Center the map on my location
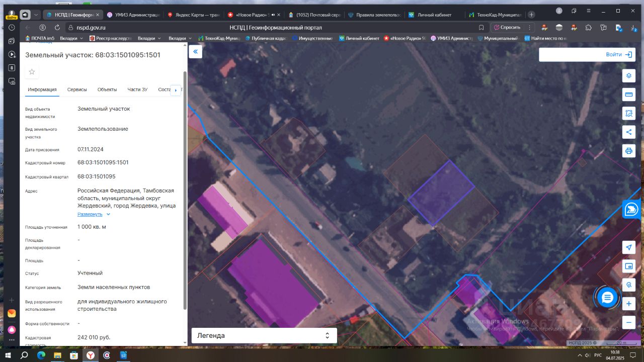This screenshot has height=362, width=644. pos(628,247)
